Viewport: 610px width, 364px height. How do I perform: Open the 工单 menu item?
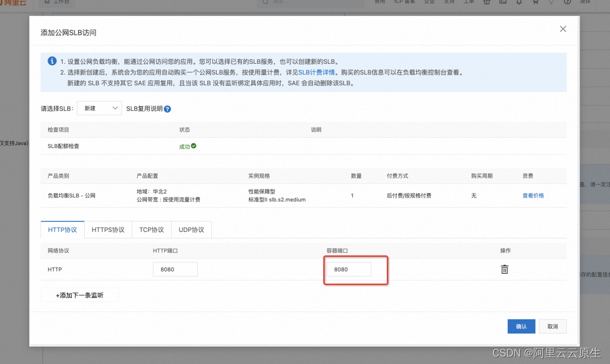pyautogui.click(x=468, y=3)
